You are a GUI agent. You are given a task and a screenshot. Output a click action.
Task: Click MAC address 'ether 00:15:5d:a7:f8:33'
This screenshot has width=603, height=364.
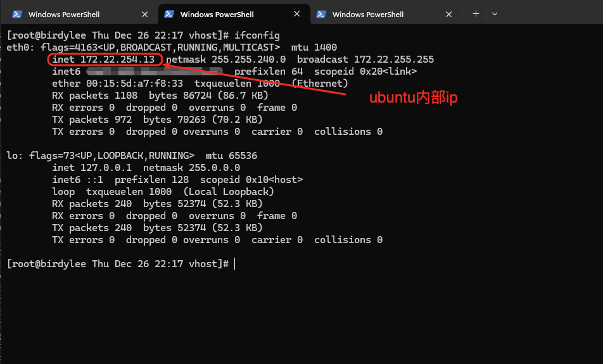(118, 84)
